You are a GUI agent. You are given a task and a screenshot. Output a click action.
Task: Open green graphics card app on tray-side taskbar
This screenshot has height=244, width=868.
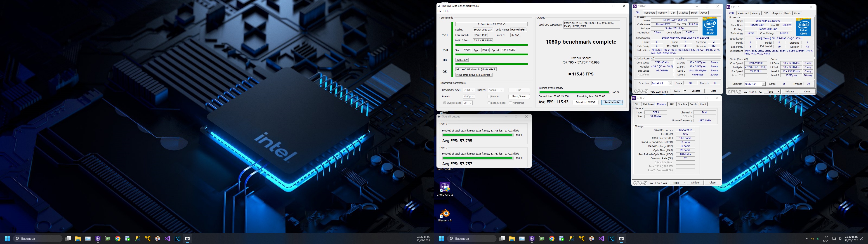coord(542,239)
